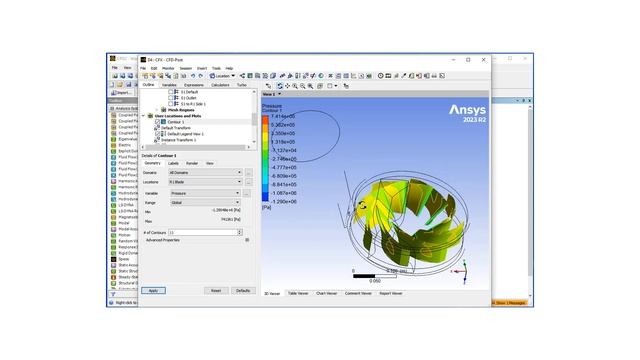Click the Modal system icon in Workbench toolbox
The width and height of the screenshot is (640, 360).
113,223
